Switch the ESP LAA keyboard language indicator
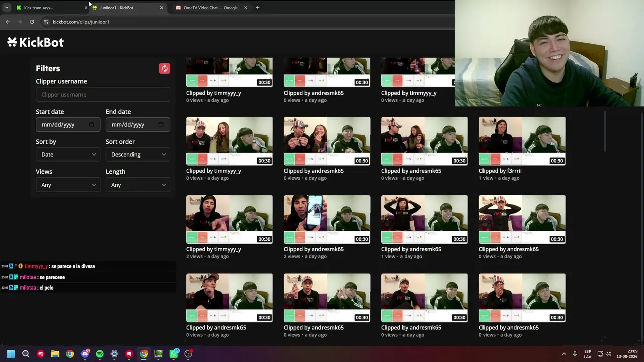This screenshot has height=362, width=644. pyautogui.click(x=587, y=354)
